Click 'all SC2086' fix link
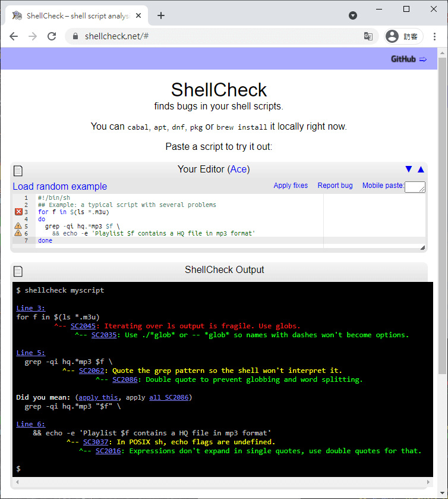This screenshot has height=499, width=448. tap(169, 397)
